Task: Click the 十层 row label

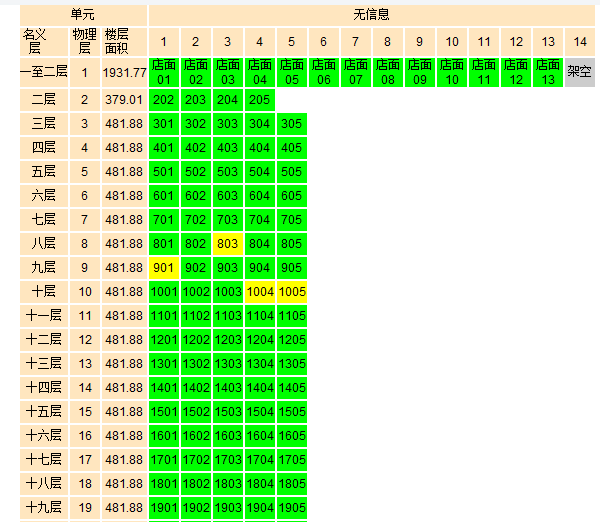Action: click(x=44, y=292)
